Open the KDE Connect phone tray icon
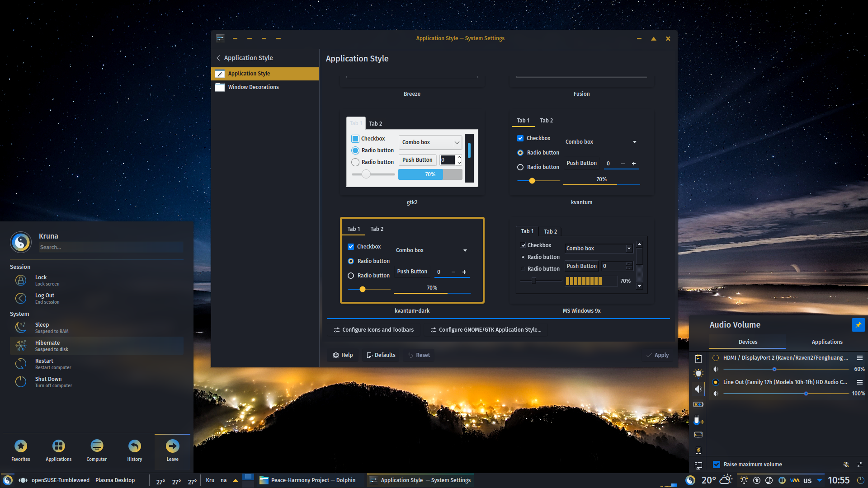The image size is (868, 488). [698, 450]
